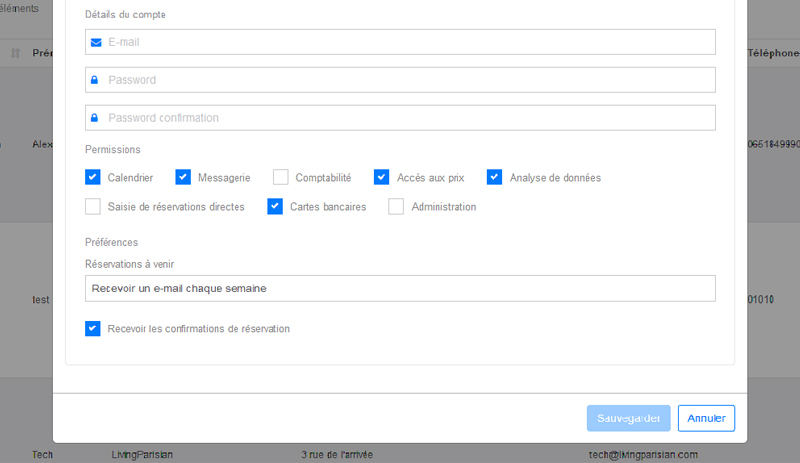This screenshot has width=800, height=463.
Task: Enable the Comptabilité permission
Action: click(x=281, y=177)
